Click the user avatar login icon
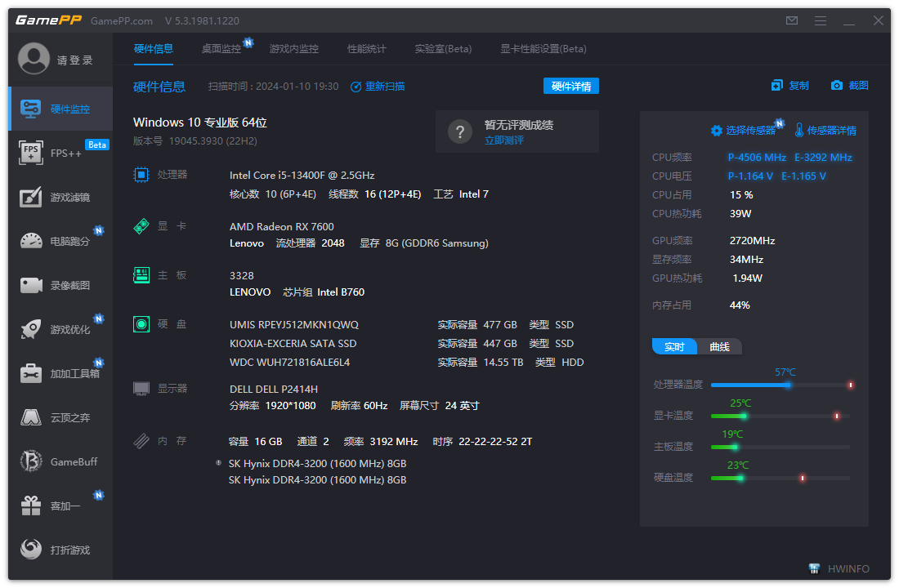 coord(34,59)
